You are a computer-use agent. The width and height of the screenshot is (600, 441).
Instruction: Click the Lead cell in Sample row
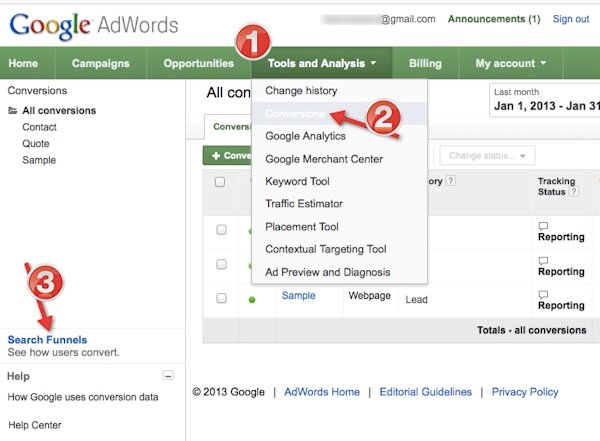(x=416, y=300)
